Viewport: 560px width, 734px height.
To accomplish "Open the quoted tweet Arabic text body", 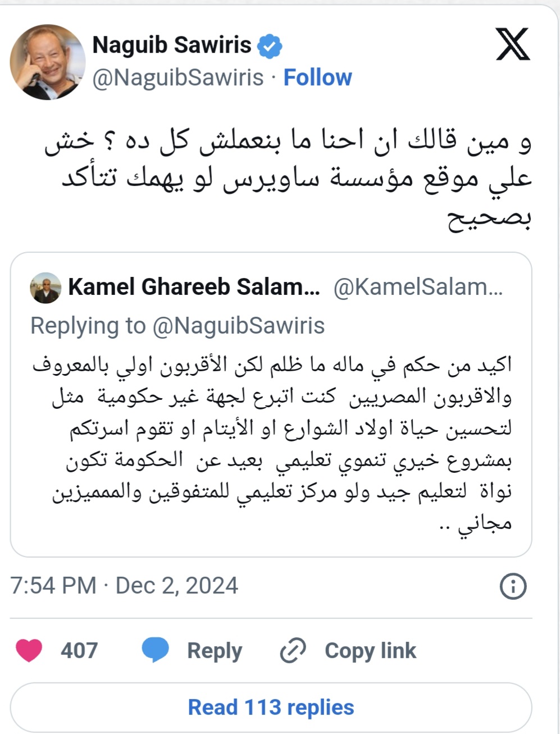I will click(281, 444).
